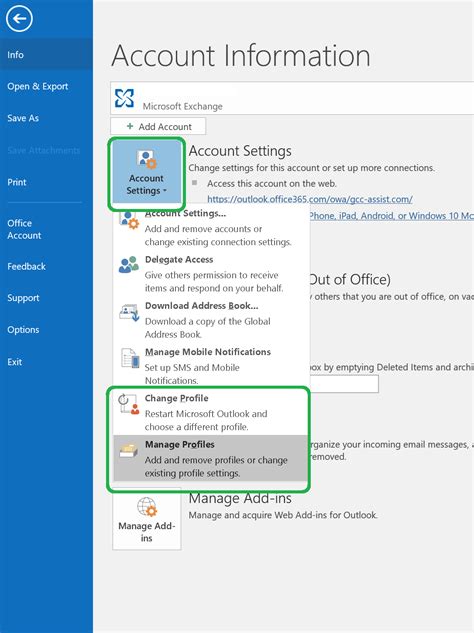Click the plus icon on Add Account

click(130, 126)
